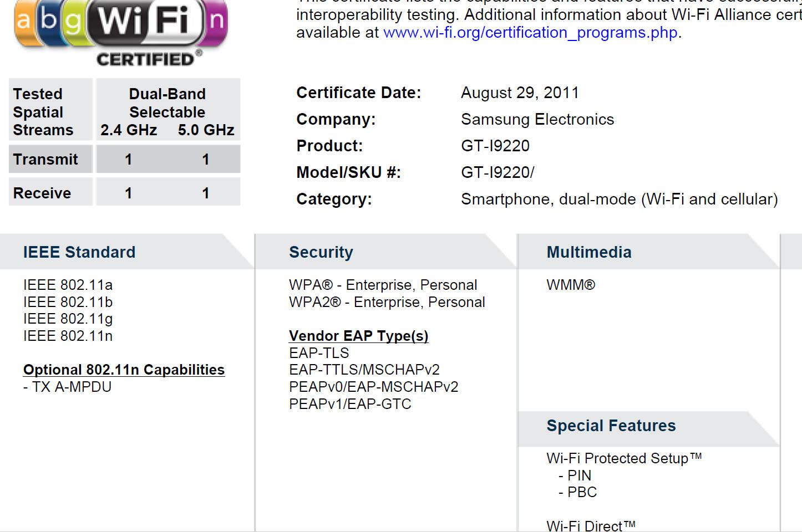Click the blue 'b' badge in logo
The image size is (802, 532).
click(x=49, y=21)
